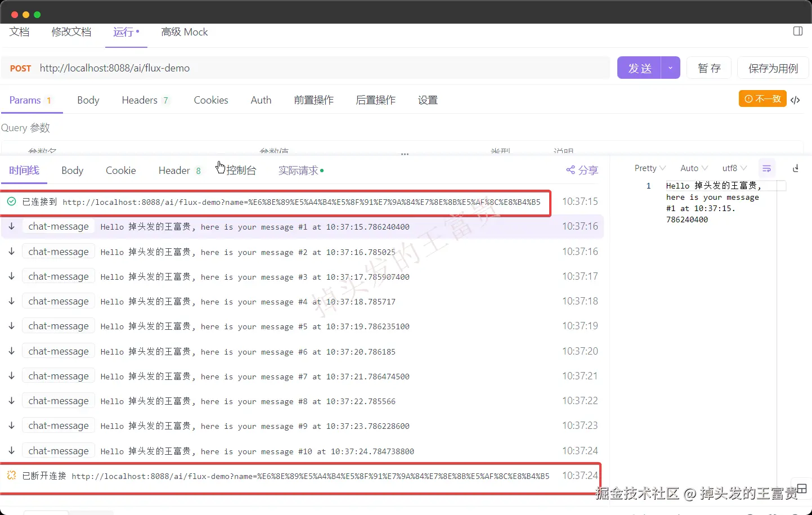Open the Params request tab

[x=30, y=100]
